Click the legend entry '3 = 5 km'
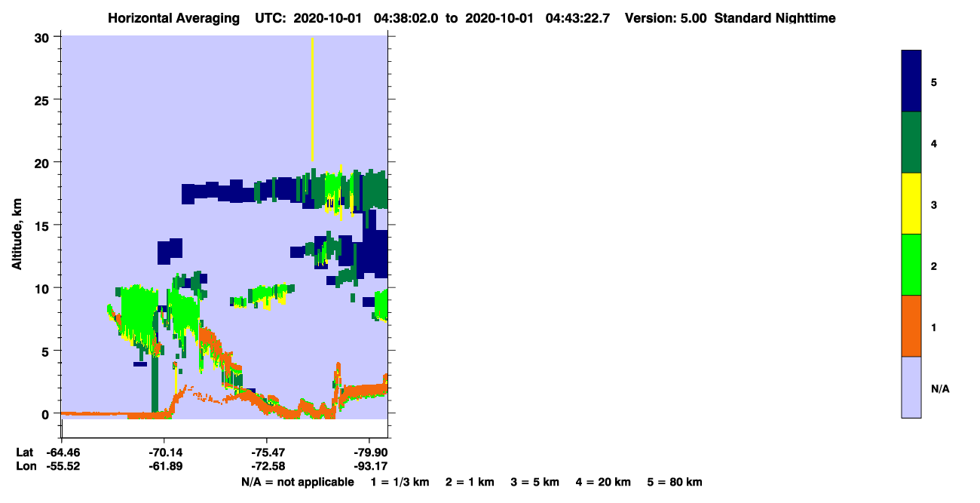The image size is (980, 503). (534, 482)
